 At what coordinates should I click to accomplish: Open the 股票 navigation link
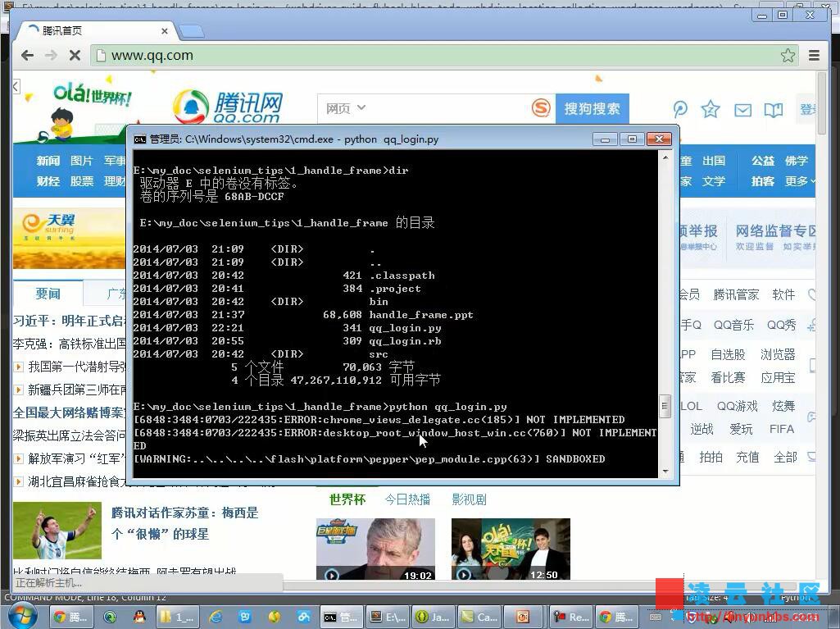coord(81,181)
